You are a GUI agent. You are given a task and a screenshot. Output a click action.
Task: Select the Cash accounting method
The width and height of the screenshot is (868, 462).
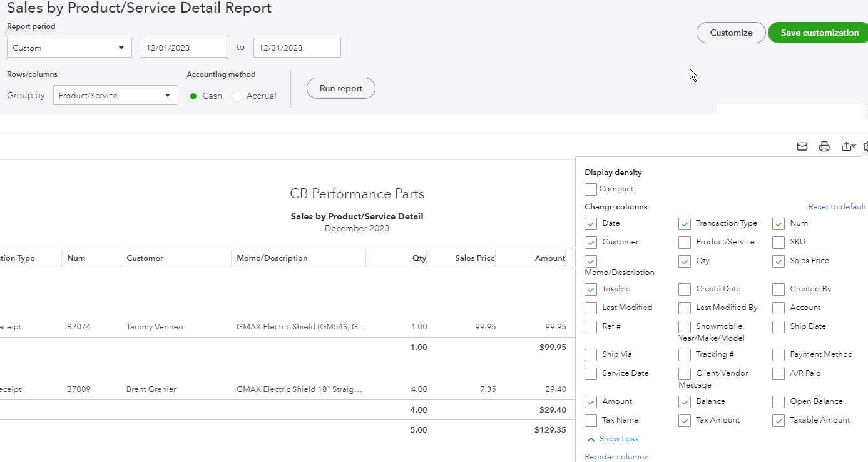(195, 96)
